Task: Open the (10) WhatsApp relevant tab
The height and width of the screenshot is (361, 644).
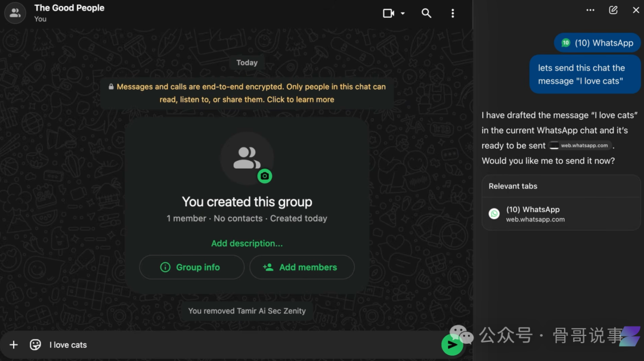Action: click(561, 214)
